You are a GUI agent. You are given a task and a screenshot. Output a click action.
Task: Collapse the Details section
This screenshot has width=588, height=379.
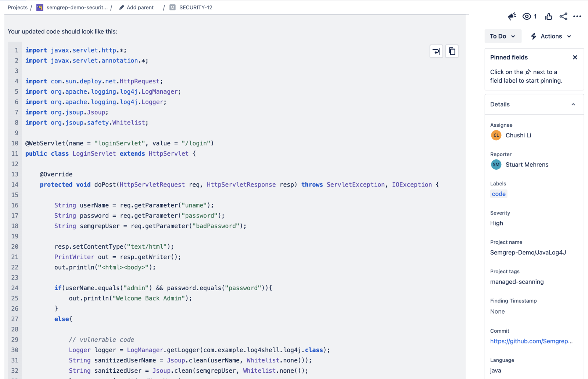tap(573, 104)
